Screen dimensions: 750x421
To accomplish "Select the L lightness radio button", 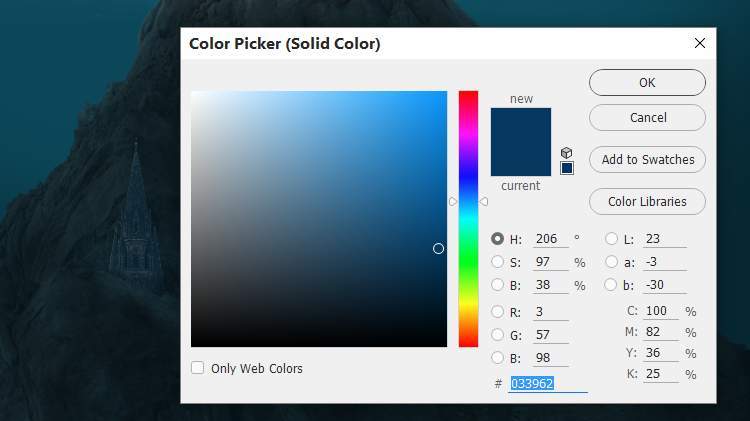I will pos(611,239).
